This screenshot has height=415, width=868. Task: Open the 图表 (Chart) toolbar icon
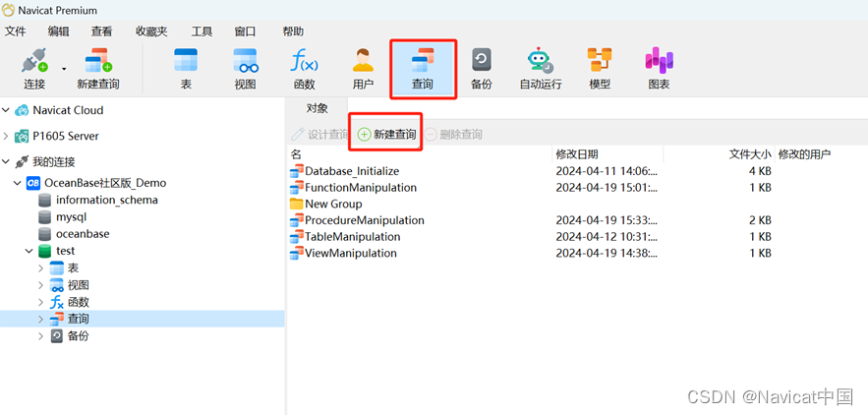click(x=659, y=69)
